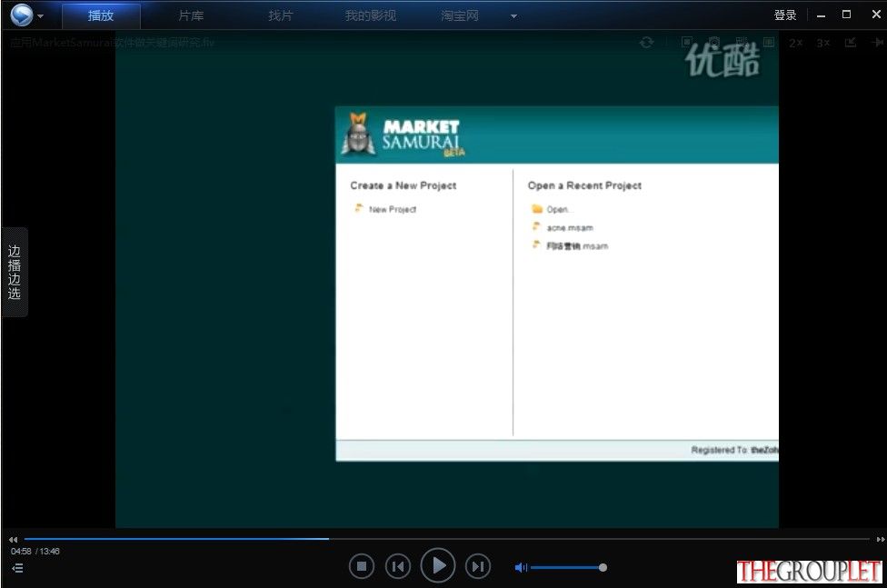Click the Market Samurai logo
The height and width of the screenshot is (588, 887).
point(404,135)
